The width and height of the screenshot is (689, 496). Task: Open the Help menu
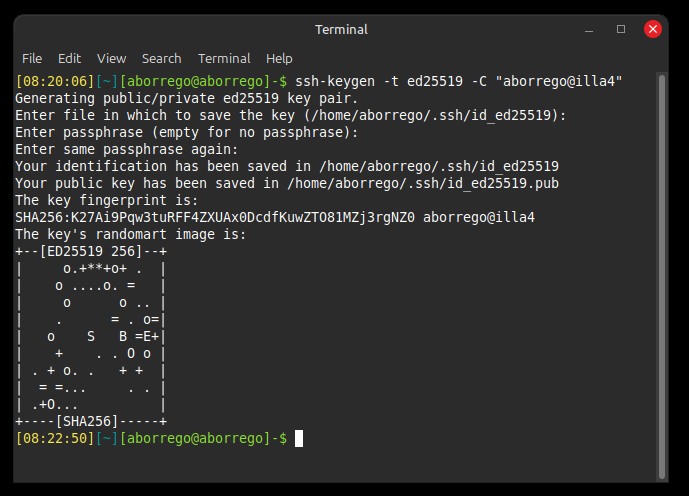[279, 58]
